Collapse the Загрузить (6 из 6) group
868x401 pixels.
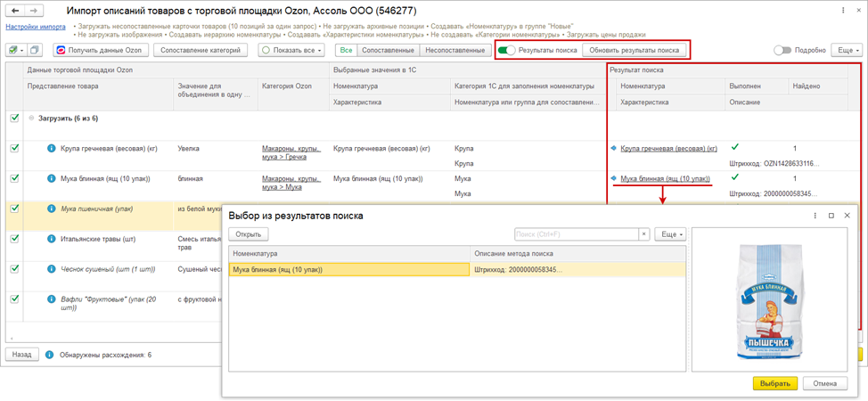tap(32, 119)
